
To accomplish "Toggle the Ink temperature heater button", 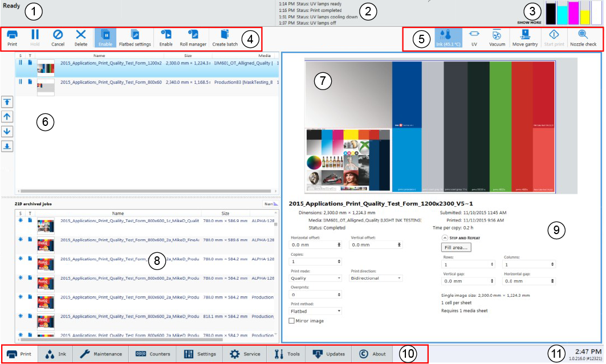I will point(446,37).
